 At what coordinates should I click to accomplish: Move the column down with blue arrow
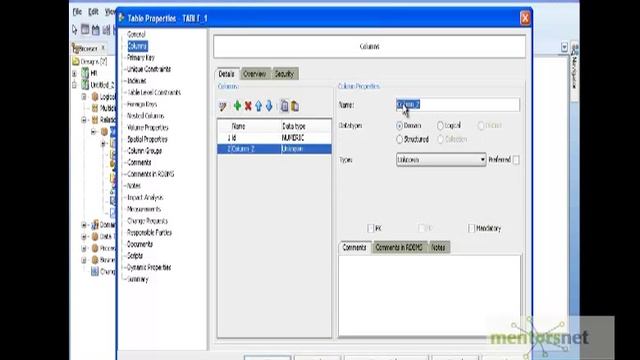pos(269,106)
